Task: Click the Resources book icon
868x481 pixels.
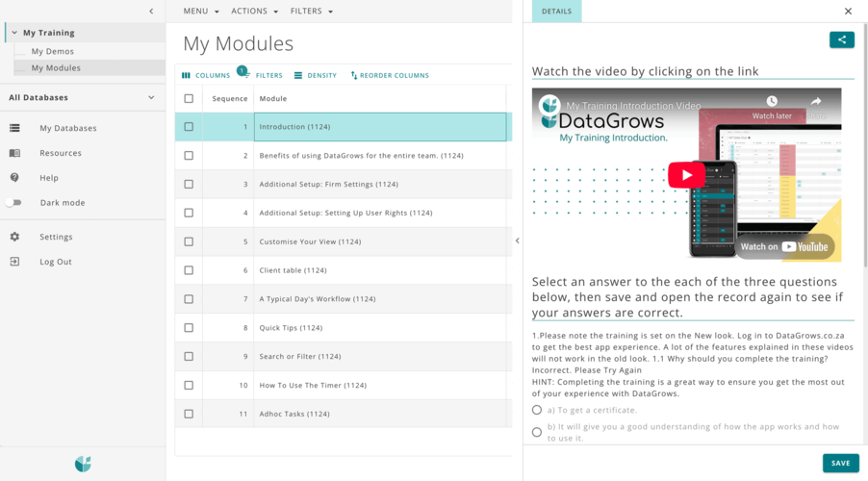Action: 14,153
